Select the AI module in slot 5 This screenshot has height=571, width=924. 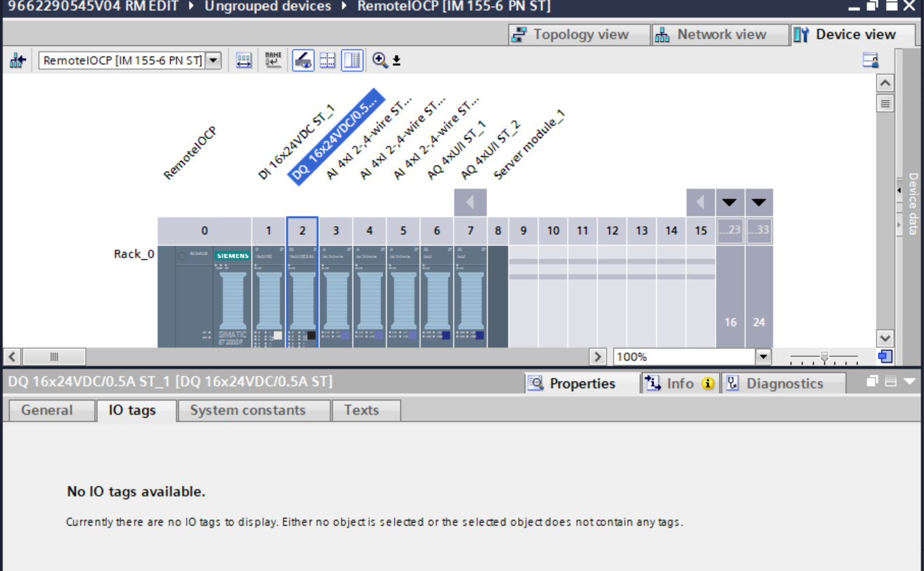click(403, 297)
